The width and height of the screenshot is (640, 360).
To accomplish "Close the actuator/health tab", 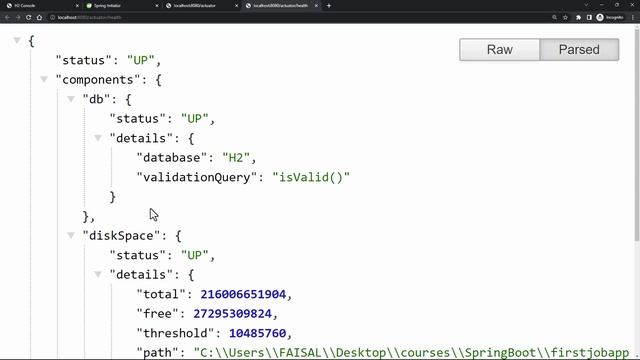I will tap(316, 6).
